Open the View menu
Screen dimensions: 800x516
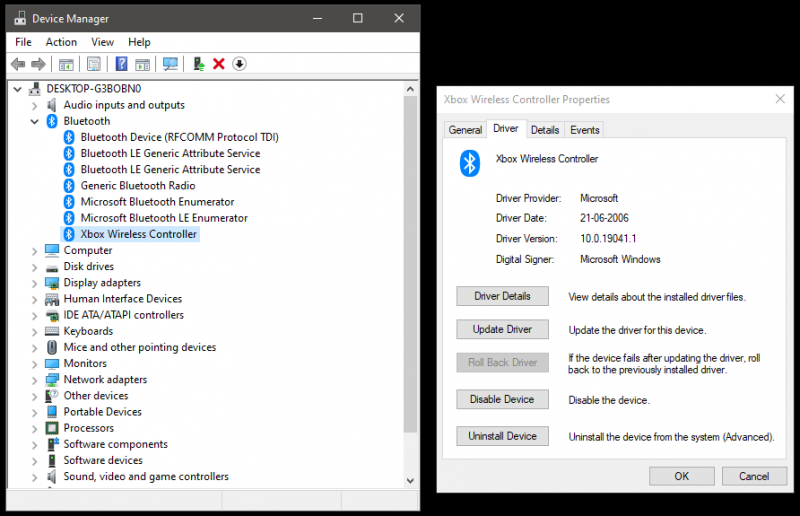pos(103,42)
